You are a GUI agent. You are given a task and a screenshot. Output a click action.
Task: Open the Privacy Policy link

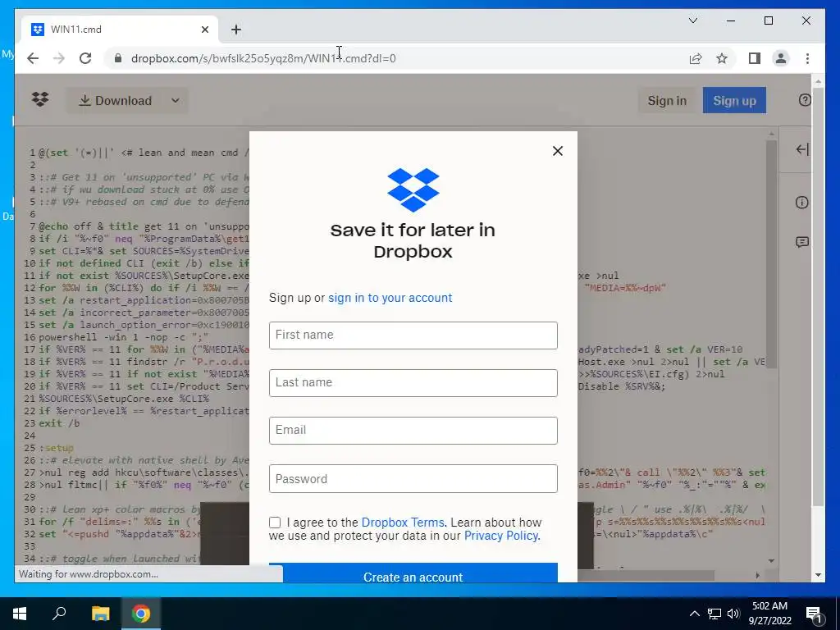point(501,536)
